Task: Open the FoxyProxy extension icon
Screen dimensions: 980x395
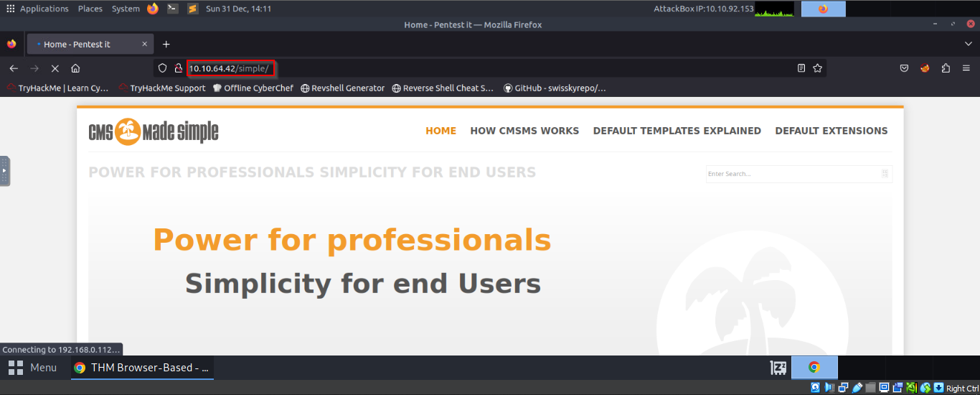Action: pyautogui.click(x=925, y=68)
